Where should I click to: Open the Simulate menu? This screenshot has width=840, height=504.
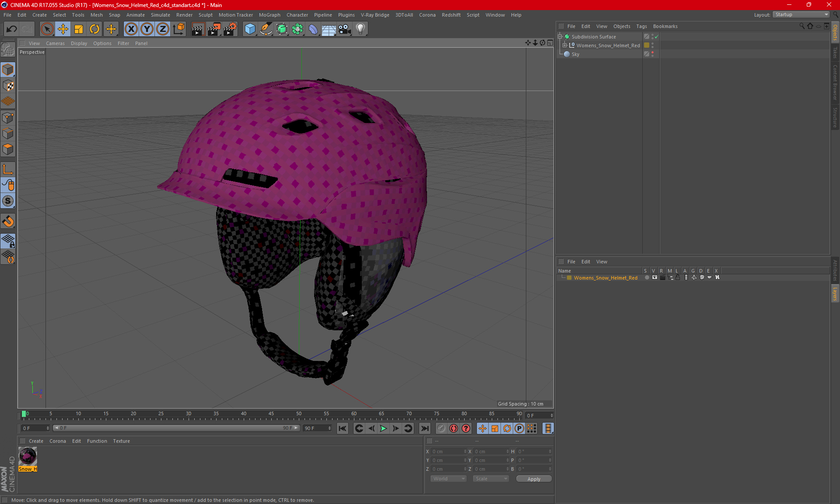click(x=161, y=15)
